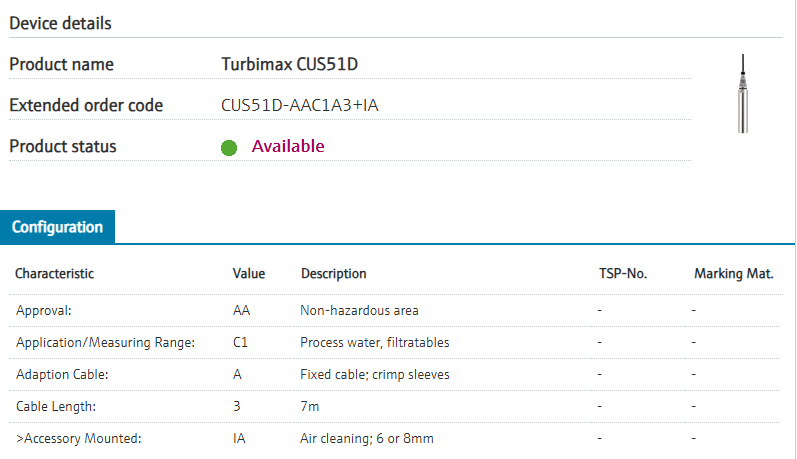
Task: Click the Air cleaning; 6 or 8mm description
Action: click(x=366, y=438)
